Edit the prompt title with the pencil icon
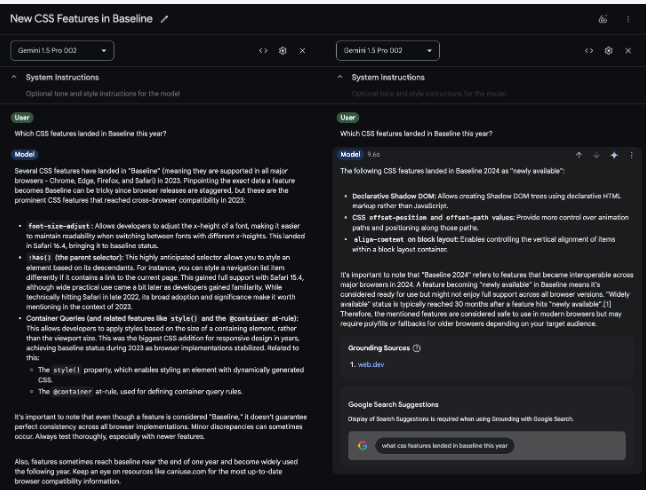This screenshot has height=490, width=646. (164, 19)
